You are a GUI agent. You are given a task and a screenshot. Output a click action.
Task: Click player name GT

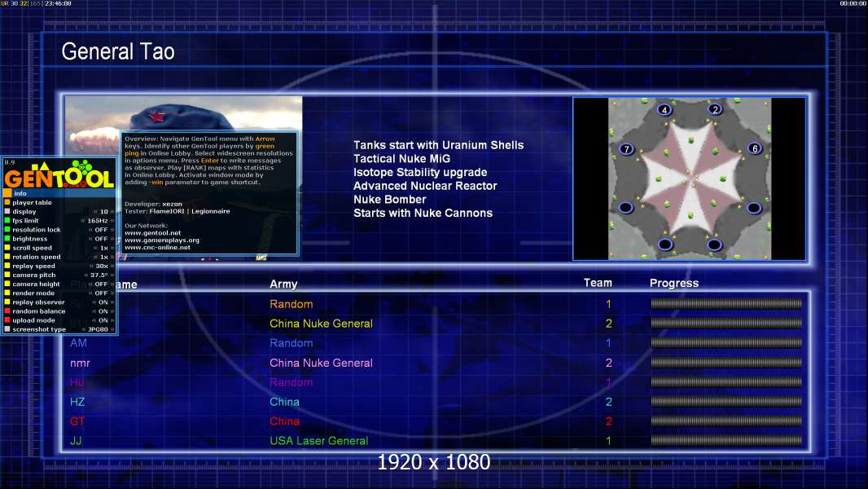tap(77, 421)
